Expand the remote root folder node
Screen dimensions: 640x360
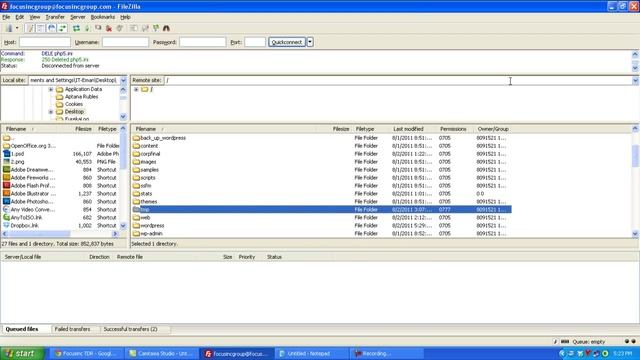pos(136,89)
